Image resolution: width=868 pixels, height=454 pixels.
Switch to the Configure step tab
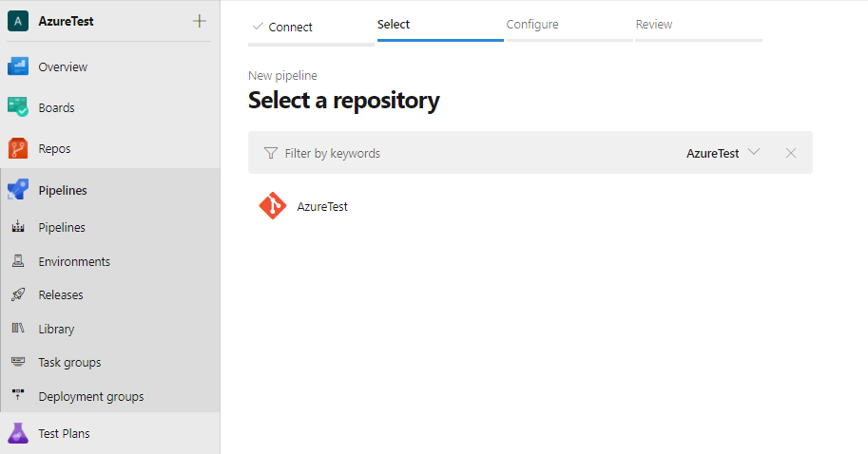(x=532, y=25)
